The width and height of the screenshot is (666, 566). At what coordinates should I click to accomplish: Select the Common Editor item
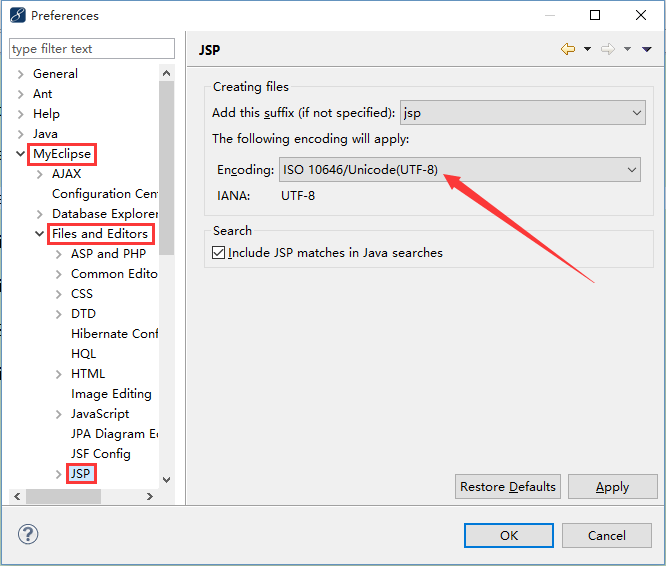tap(114, 274)
